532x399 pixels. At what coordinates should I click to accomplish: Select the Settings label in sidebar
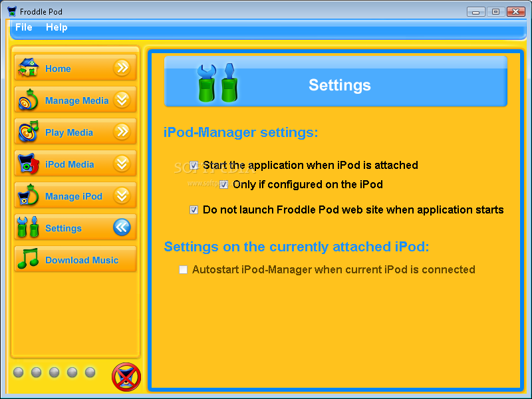point(63,228)
